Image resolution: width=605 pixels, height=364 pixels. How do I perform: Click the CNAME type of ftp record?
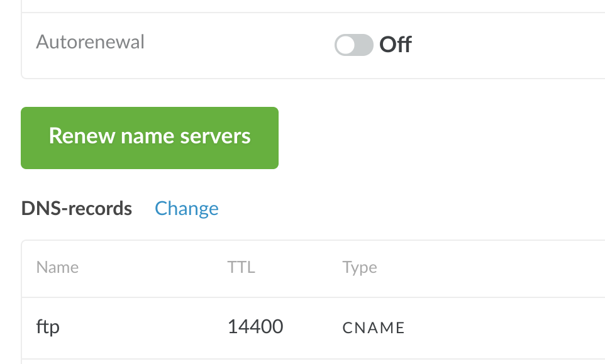coord(374,328)
